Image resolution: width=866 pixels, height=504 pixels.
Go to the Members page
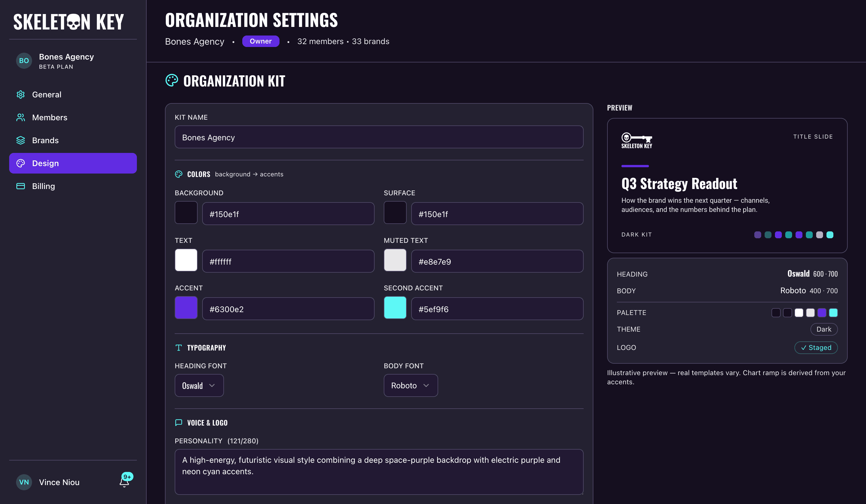point(73,117)
